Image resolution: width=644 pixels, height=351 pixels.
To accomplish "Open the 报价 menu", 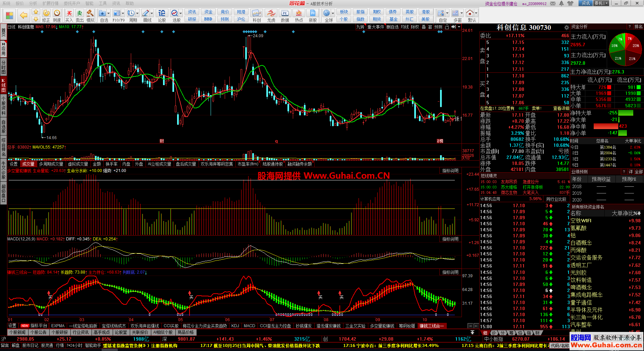I will [x=20, y=3].
